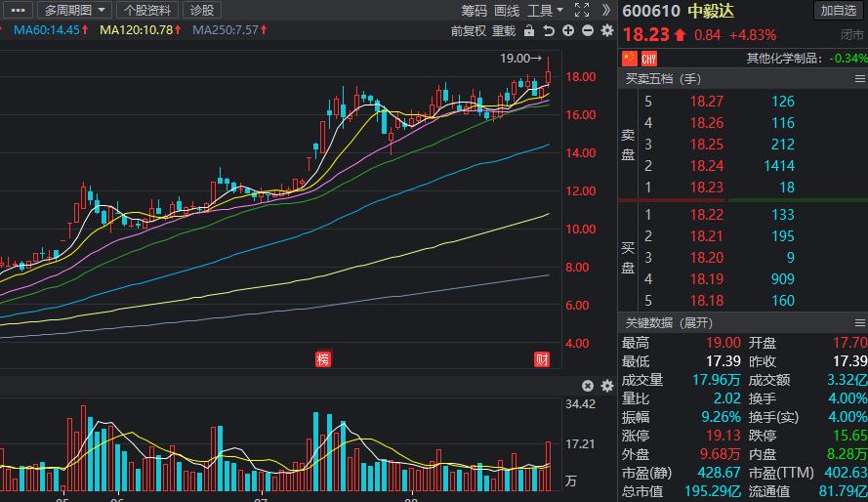This screenshot has width=868, height=502.
Task: Expand the 工具 tools dropdown
Action: pos(545,10)
